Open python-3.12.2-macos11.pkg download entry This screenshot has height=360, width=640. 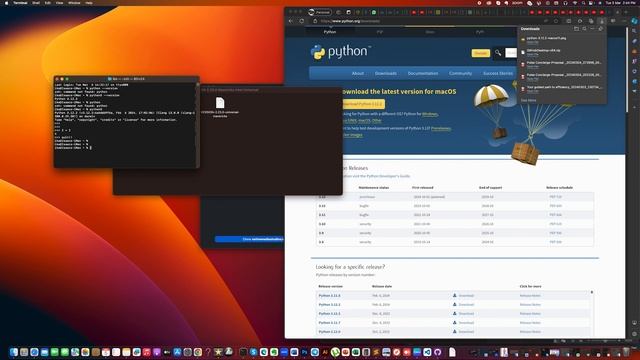pos(562,40)
